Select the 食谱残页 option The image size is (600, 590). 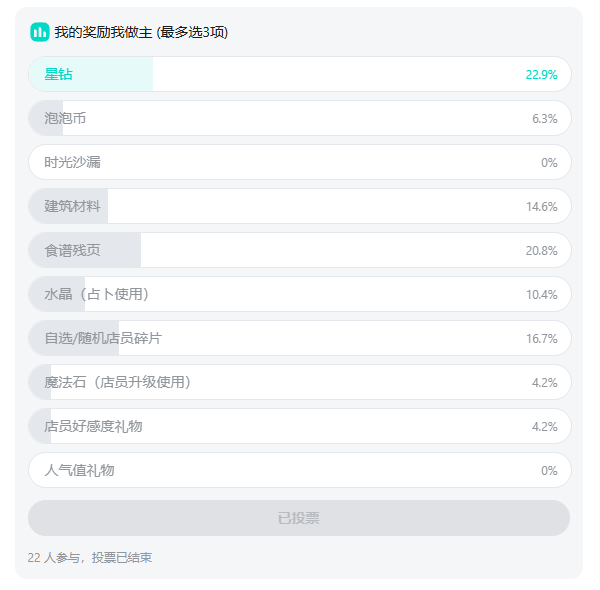(x=300, y=250)
